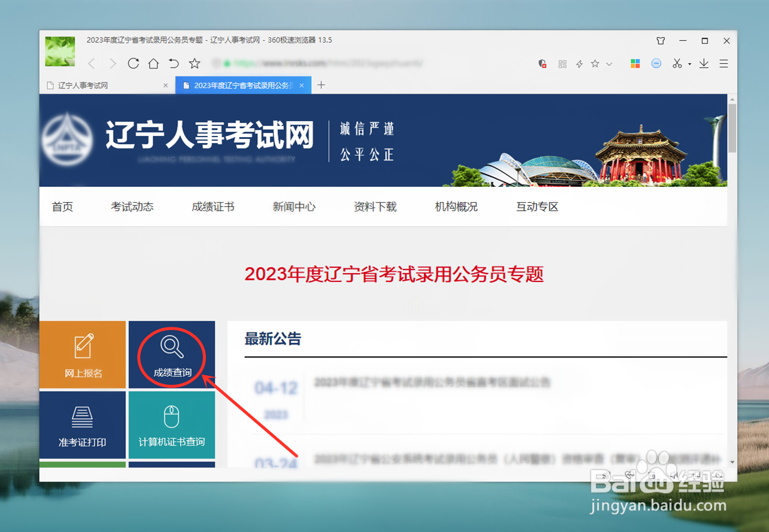
Task: Open the dropdown arrow beside scissors
Action: (690, 64)
